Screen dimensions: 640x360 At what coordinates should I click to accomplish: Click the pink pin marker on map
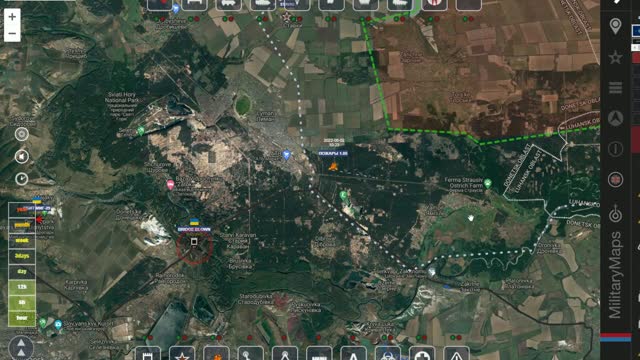point(171,185)
